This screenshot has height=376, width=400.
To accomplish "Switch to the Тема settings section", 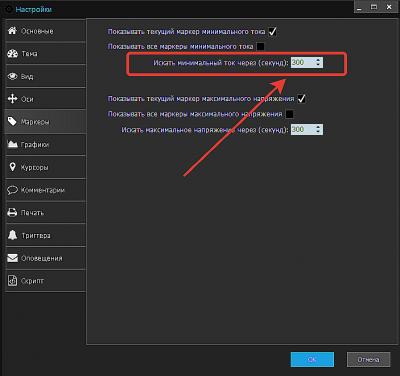I will click(45, 53).
